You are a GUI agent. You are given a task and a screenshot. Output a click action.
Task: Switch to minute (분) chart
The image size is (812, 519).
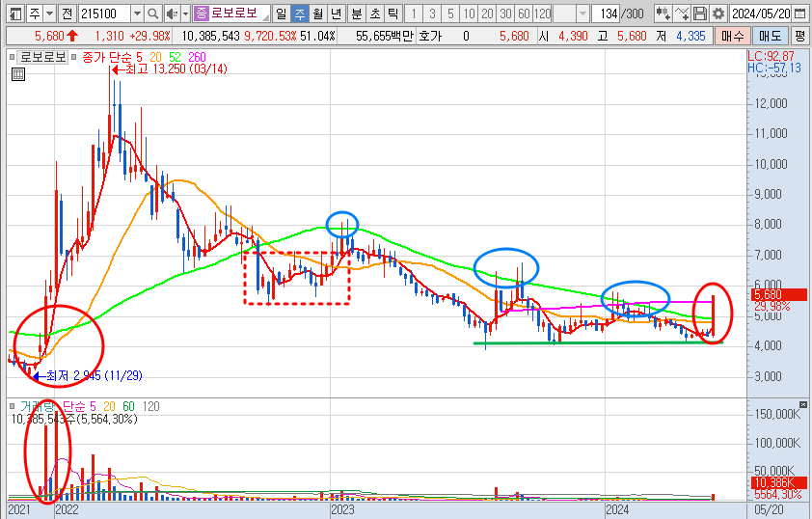point(356,14)
